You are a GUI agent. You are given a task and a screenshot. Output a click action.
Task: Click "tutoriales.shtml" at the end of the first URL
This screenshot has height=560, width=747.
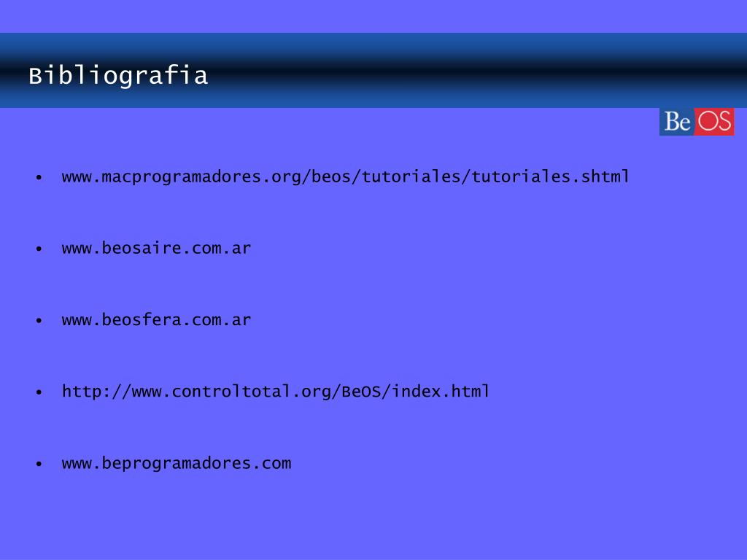coord(550,176)
